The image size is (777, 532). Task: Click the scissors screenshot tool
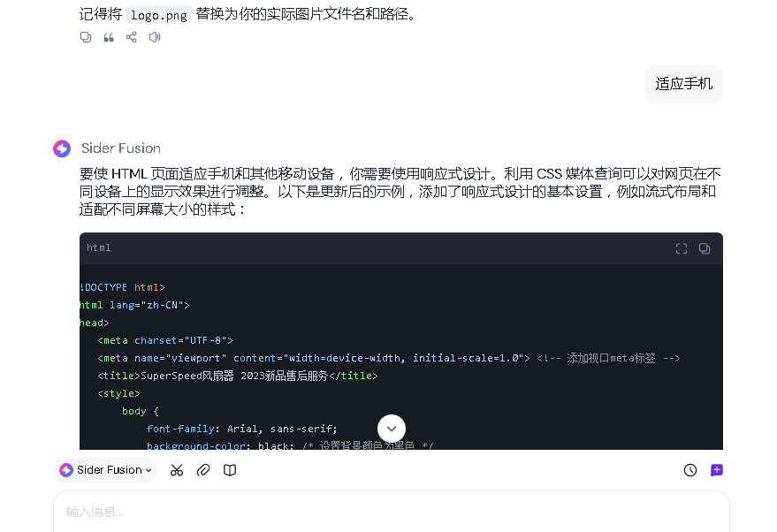[177, 470]
